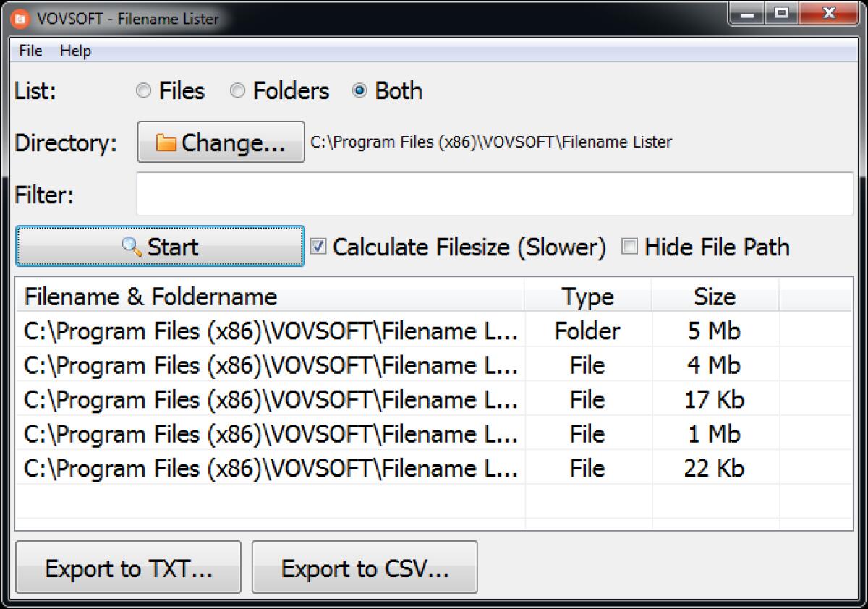The height and width of the screenshot is (609, 868).
Task: Open the File menu
Action: 29,51
